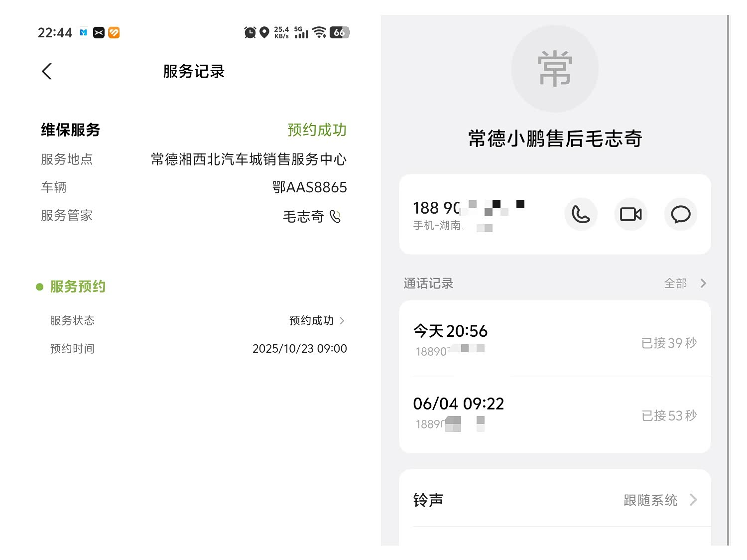Tap the 5G signal strength indicator
Image resolution: width=747 pixels, height=560 pixels.
click(301, 32)
